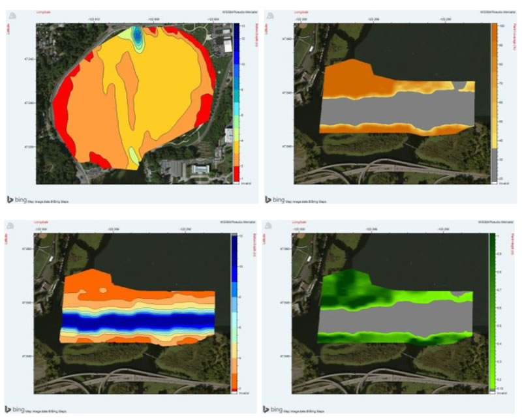Click the Bing logo under the top-right map

275,198
